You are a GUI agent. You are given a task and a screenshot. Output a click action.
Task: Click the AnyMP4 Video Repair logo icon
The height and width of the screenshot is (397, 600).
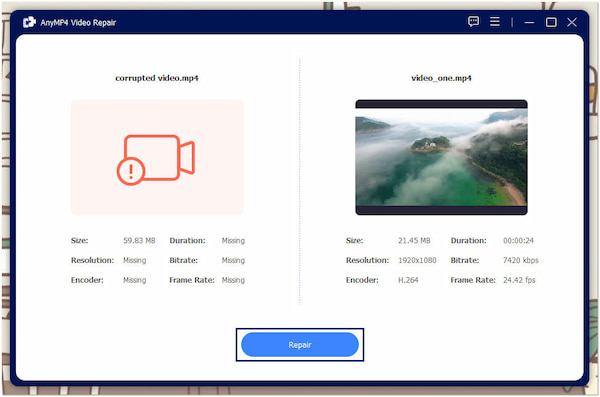click(29, 22)
